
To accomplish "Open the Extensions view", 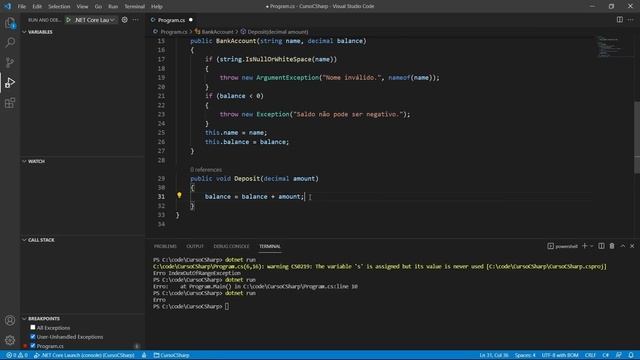I will [10, 103].
